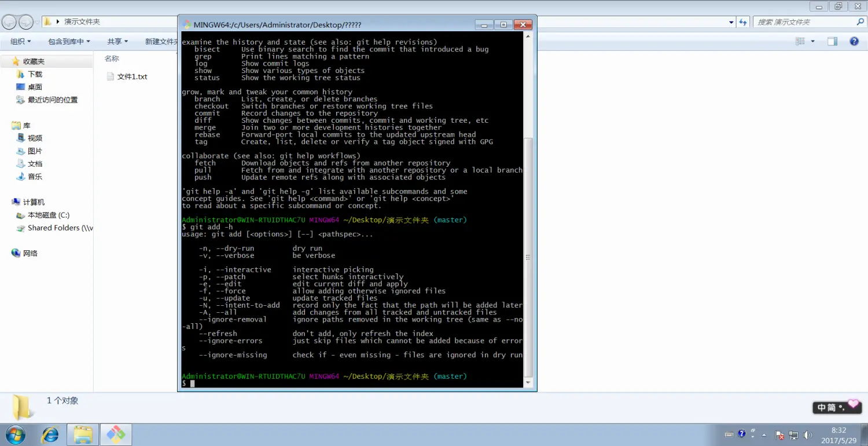Click the 1 个对象 status text
This screenshot has height=446, width=868.
point(62,400)
